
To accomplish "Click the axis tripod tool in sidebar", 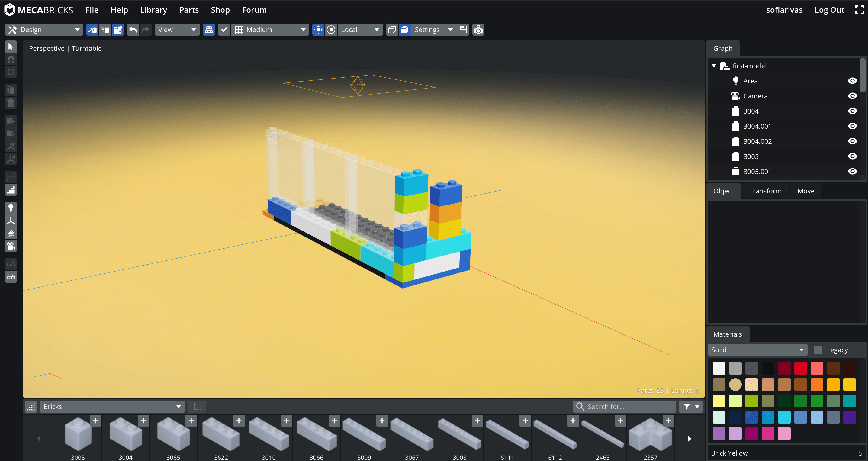I will pyautogui.click(x=11, y=221).
